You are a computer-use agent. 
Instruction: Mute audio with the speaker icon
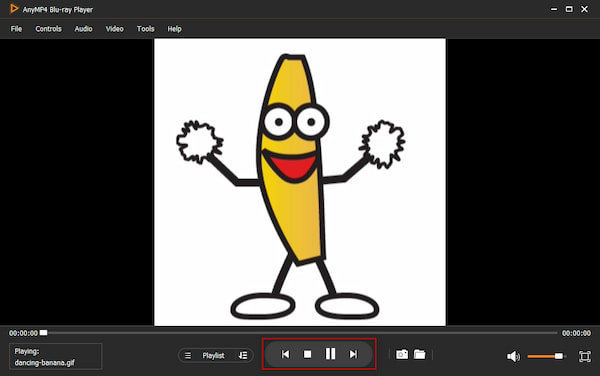click(x=513, y=356)
